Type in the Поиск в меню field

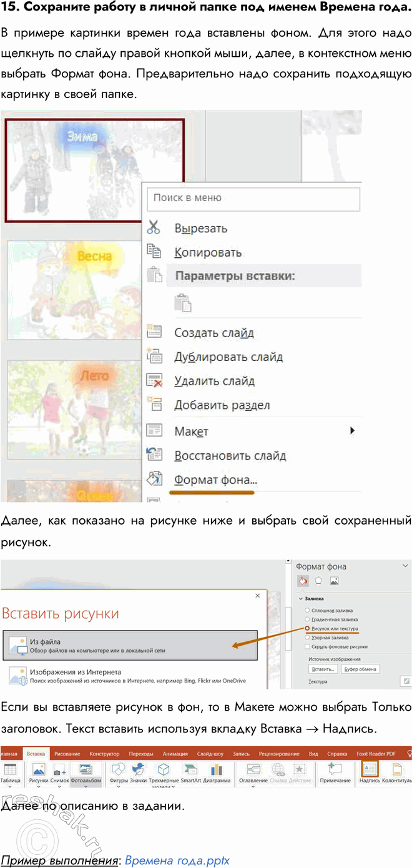click(x=253, y=198)
